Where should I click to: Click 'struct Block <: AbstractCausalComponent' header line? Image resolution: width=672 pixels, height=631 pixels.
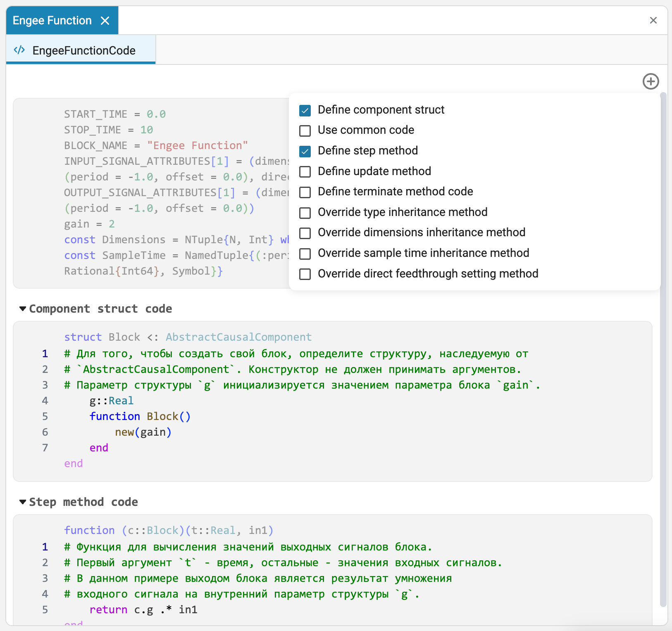click(188, 337)
